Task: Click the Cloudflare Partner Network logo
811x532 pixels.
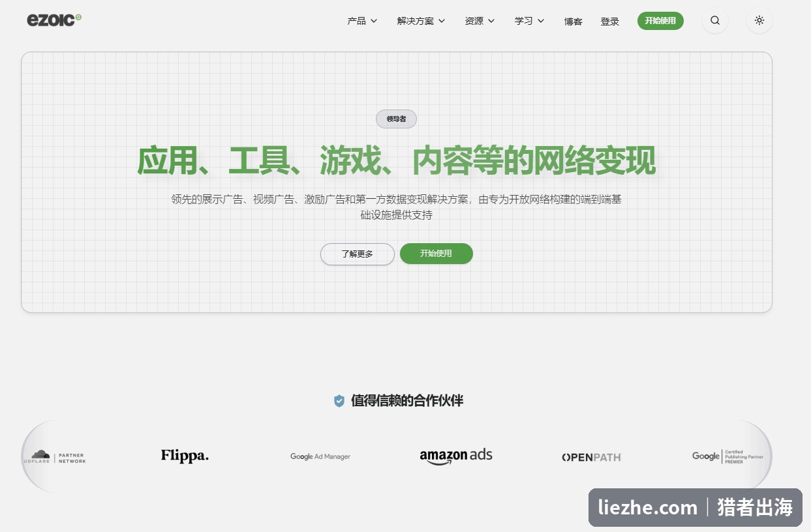Action: coord(54,456)
